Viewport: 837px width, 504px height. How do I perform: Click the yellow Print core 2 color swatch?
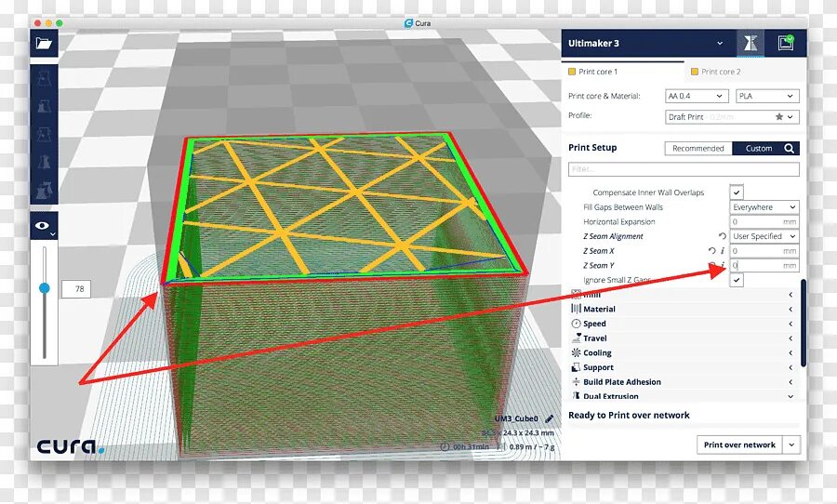click(695, 72)
